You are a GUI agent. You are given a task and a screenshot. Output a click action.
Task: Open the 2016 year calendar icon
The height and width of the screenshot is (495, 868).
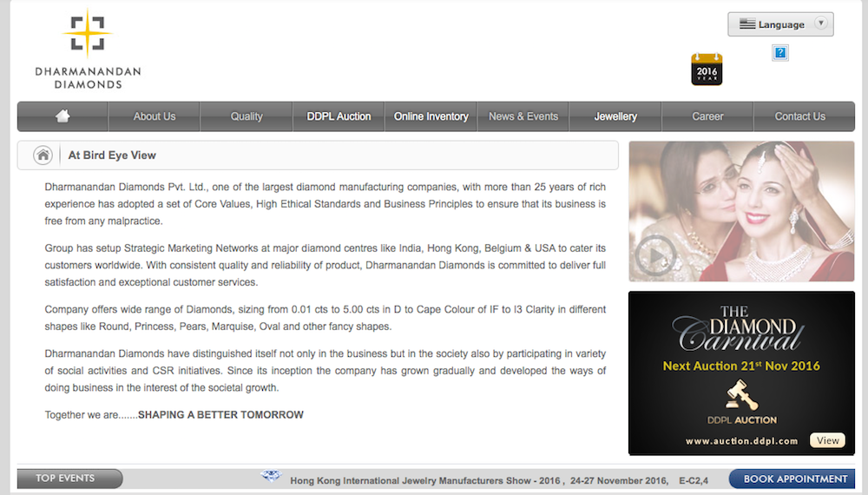tap(707, 69)
